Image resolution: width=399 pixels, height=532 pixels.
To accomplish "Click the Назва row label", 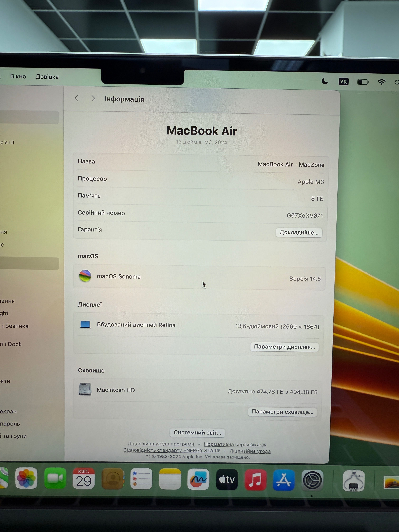I will pyautogui.click(x=86, y=161).
